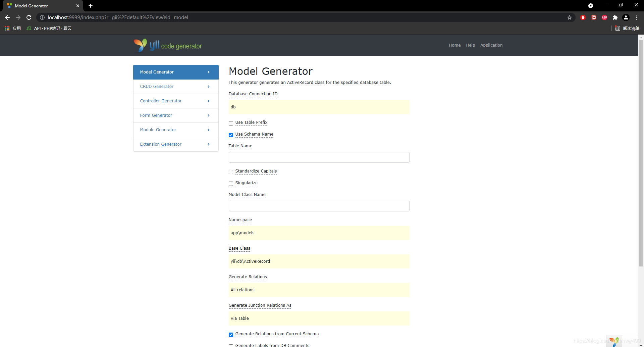This screenshot has height=347, width=644.
Task: Click the page vertical scrollbar thumb
Action: [x=641, y=153]
